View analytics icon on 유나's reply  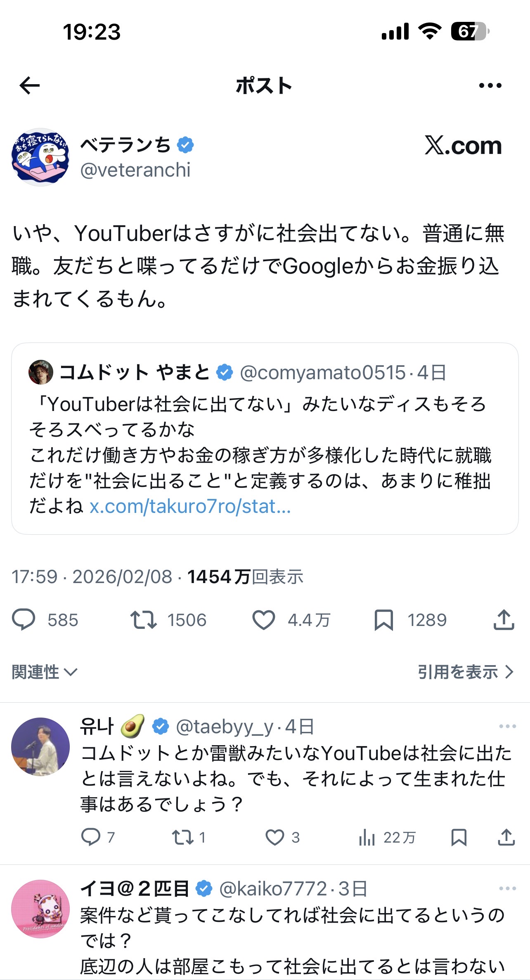pyautogui.click(x=367, y=838)
